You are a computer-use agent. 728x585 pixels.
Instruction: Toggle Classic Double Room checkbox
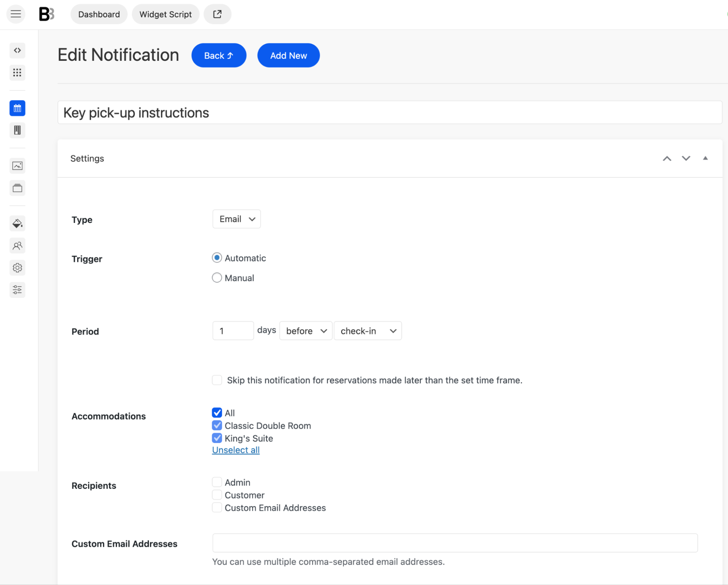pyautogui.click(x=217, y=425)
